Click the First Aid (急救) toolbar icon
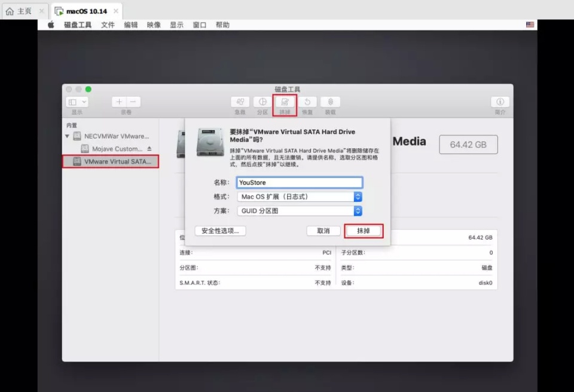Image resolution: width=574 pixels, height=392 pixels. [240, 102]
